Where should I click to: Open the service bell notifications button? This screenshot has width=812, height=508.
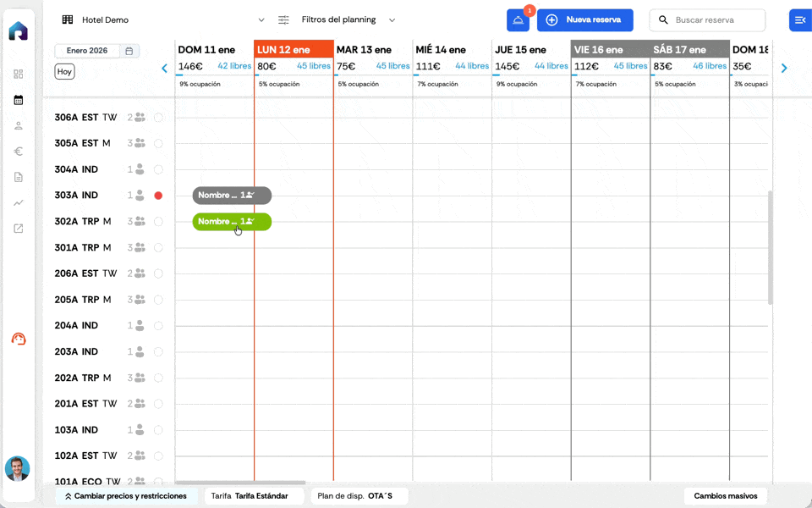pyautogui.click(x=518, y=20)
